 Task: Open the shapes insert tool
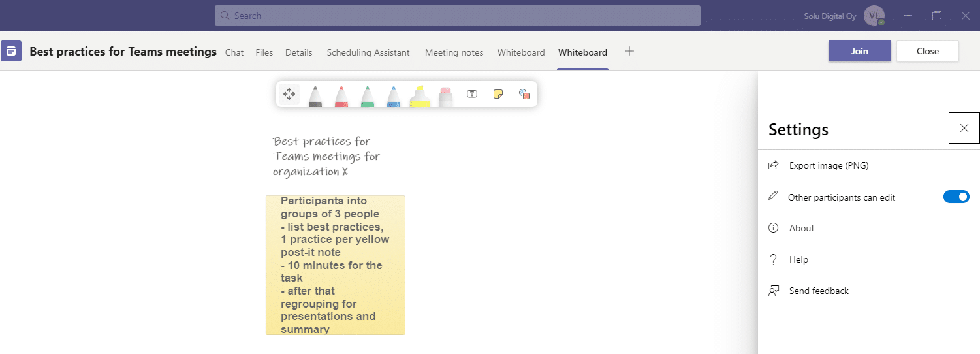click(524, 94)
